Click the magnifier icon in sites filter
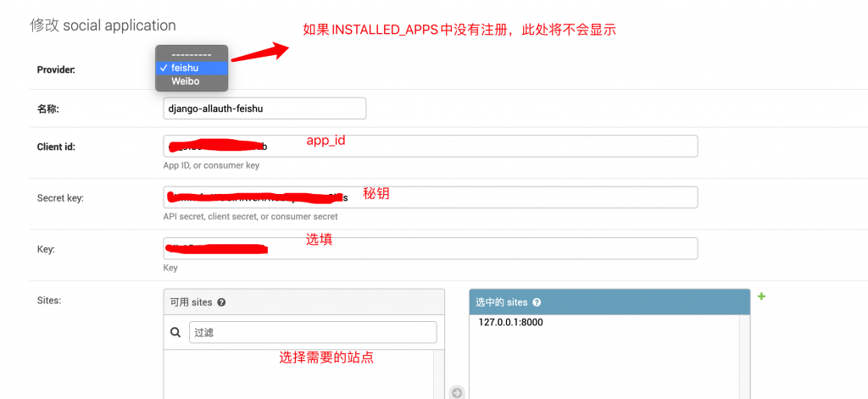Screen dimensions: 868x399 [175, 333]
